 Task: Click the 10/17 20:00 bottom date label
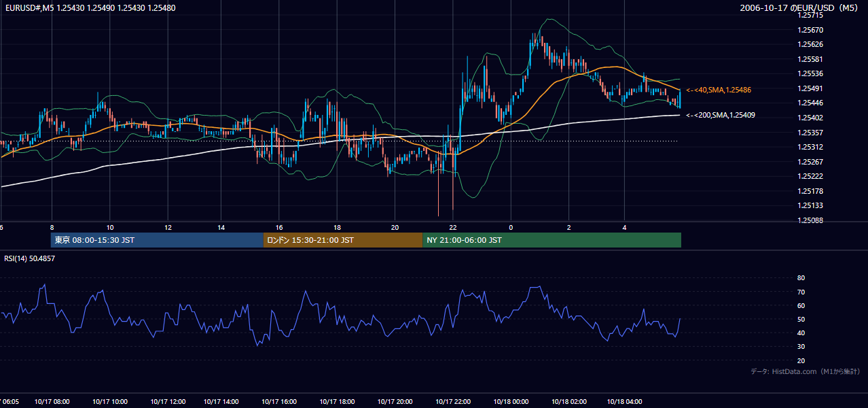click(395, 402)
